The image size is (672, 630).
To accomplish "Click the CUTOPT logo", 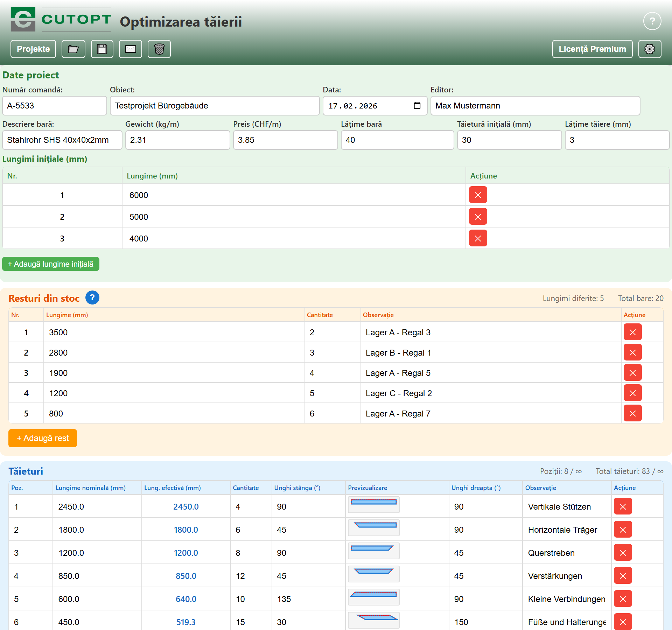I will [61, 19].
